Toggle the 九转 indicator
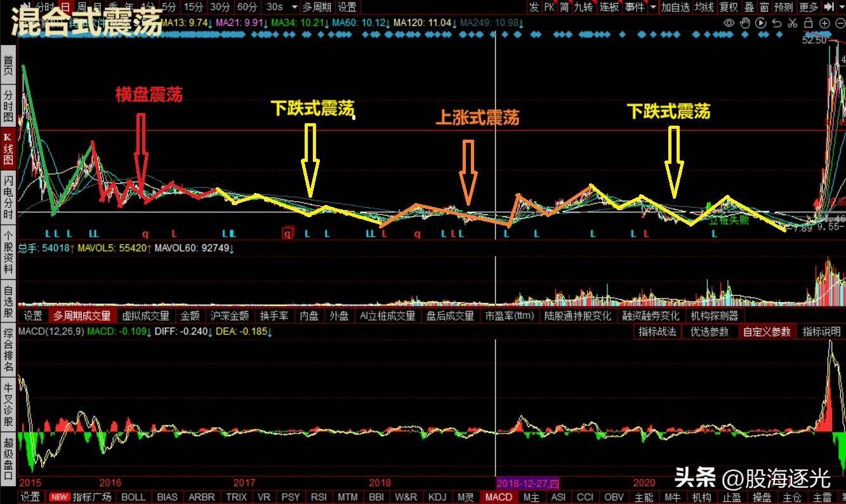Viewport: 846px width, 504px height. click(x=583, y=7)
